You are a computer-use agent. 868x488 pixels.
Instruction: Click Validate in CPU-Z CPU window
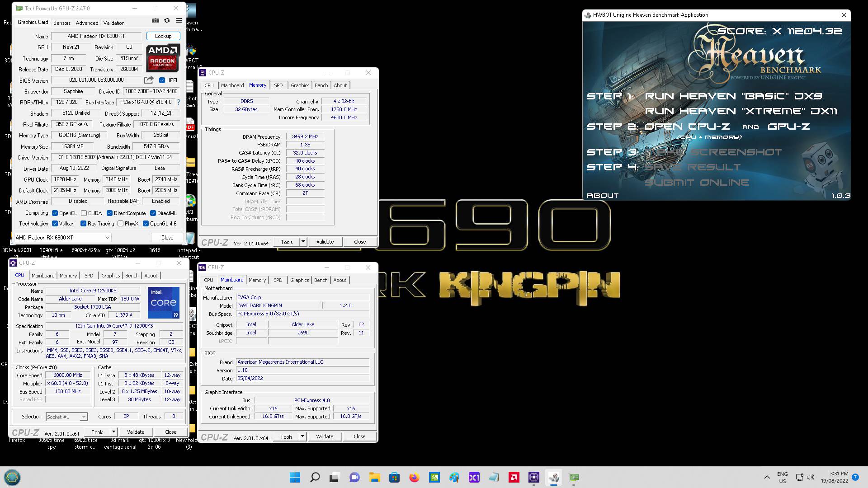[136, 432]
